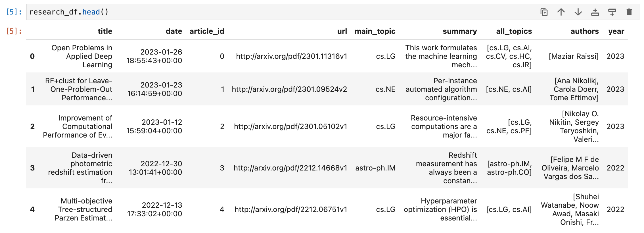Image resolution: width=644 pixels, height=233 pixels.
Task: Duplicate this cell using the copy icon
Action: click(544, 12)
